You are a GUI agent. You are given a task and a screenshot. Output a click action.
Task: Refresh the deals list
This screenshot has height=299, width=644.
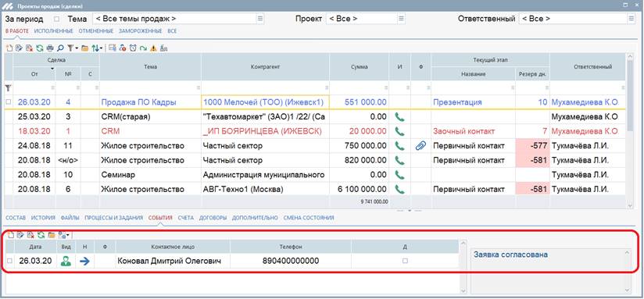(40, 48)
